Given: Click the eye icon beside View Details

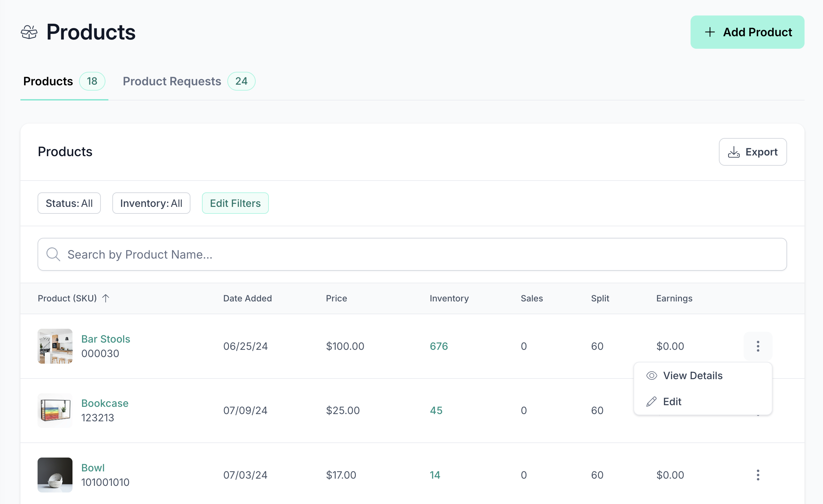Looking at the screenshot, I should click(651, 376).
